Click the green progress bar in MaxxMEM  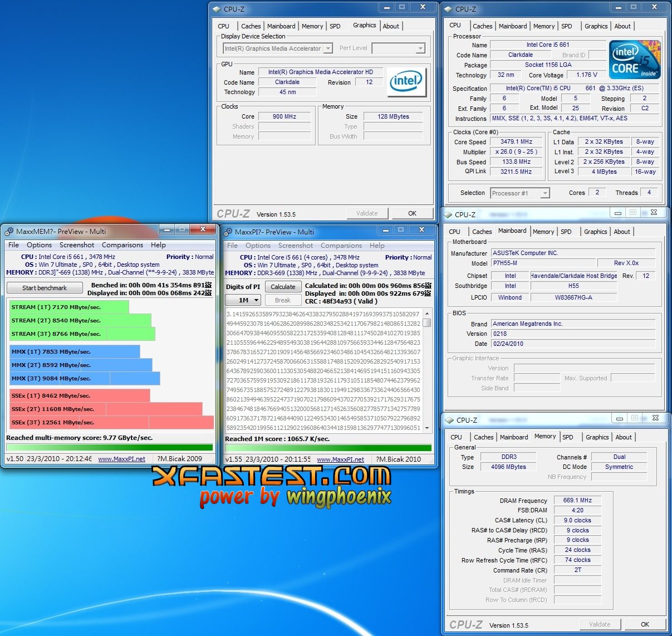pyautogui.click(x=109, y=447)
